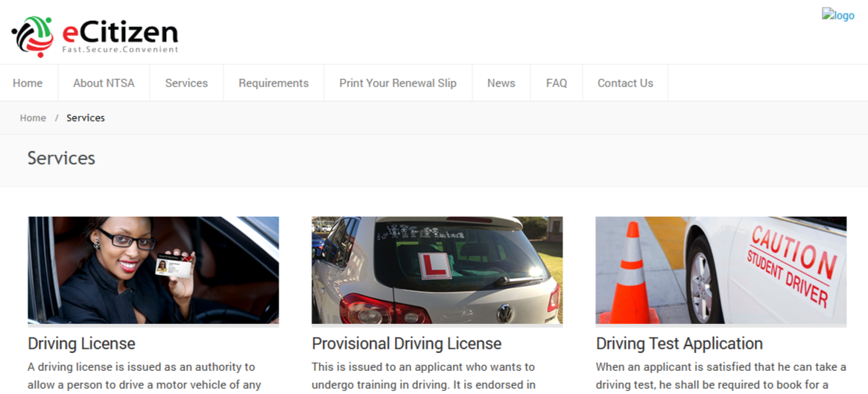868x394 pixels.
Task: Open the Requirements menu item
Action: tap(273, 83)
